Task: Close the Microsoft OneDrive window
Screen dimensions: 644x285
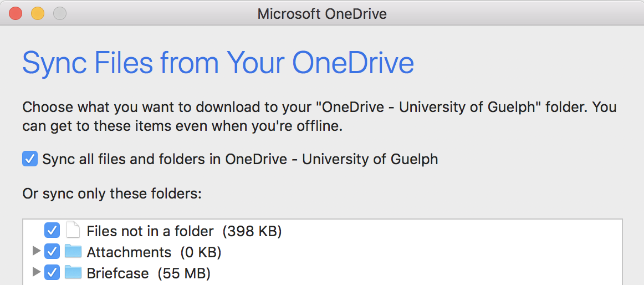Action: tap(16, 13)
